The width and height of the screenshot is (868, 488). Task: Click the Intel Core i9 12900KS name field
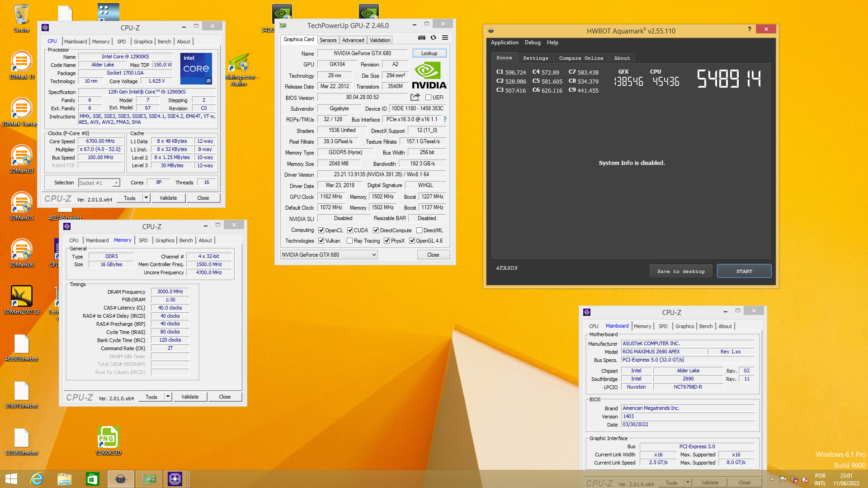click(x=125, y=56)
